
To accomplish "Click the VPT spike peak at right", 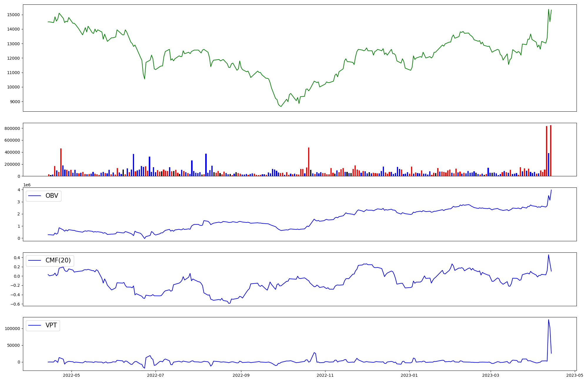I will [548, 320].
